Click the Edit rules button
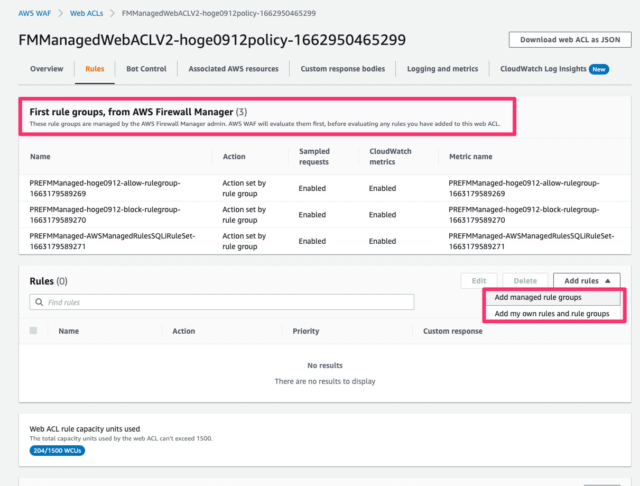This screenshot has width=640, height=486. tap(479, 281)
